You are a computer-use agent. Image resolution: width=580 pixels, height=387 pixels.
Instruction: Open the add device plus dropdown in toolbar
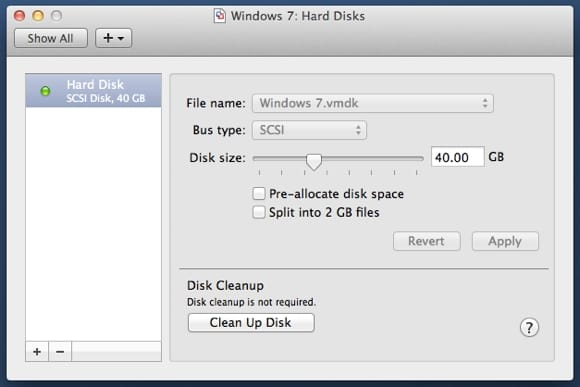coord(113,38)
